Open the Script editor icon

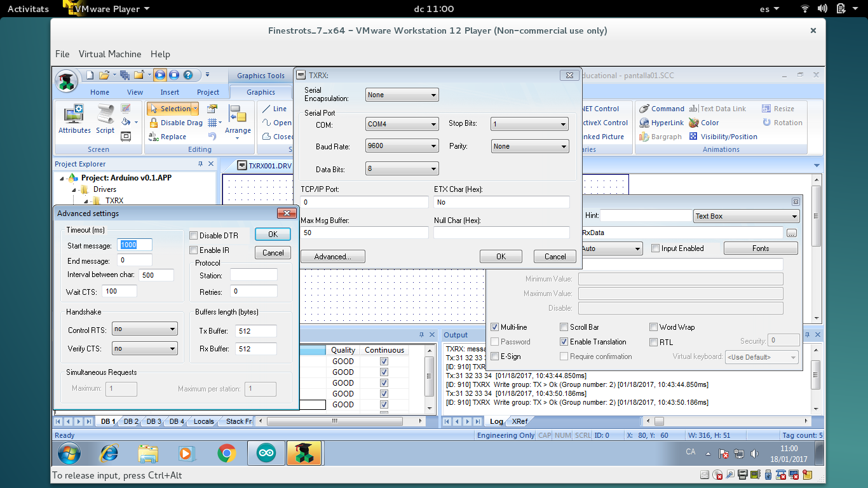point(105,119)
